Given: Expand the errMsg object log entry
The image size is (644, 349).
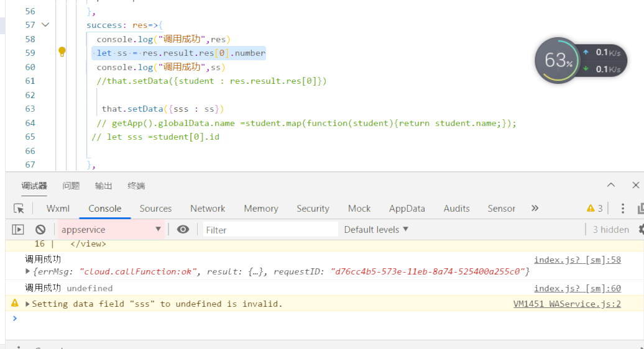Looking at the screenshot, I should coord(27,271).
